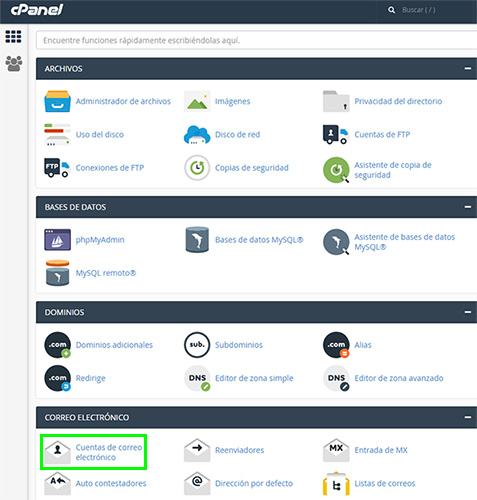477x500 pixels.
Task: Collapse the CORREO ELECTRÓNICO section
Action: pyautogui.click(x=468, y=417)
